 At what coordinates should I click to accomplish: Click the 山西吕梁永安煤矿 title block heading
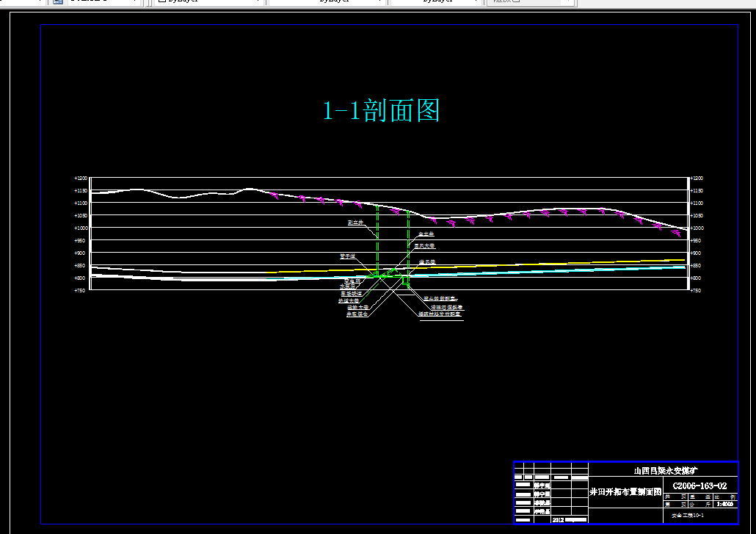[666, 470]
